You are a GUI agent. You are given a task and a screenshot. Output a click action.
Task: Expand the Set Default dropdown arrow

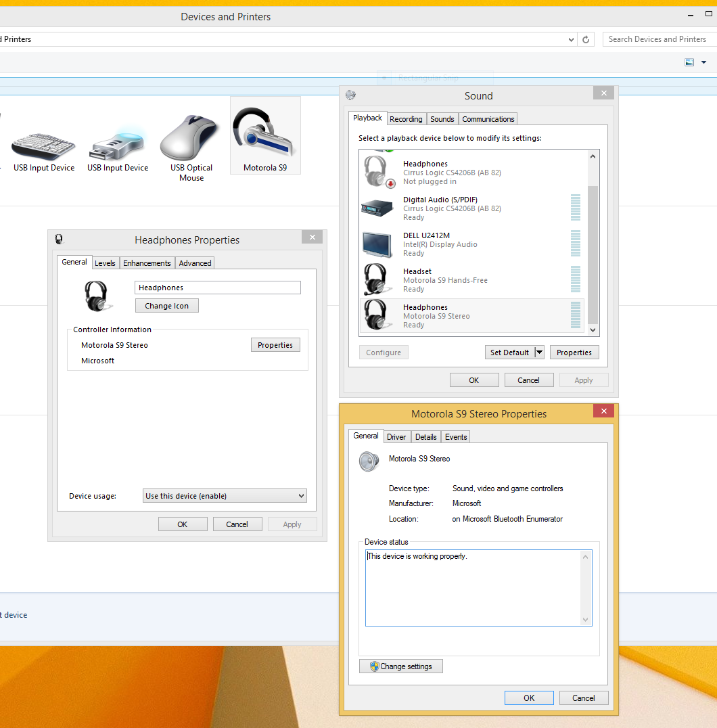539,352
